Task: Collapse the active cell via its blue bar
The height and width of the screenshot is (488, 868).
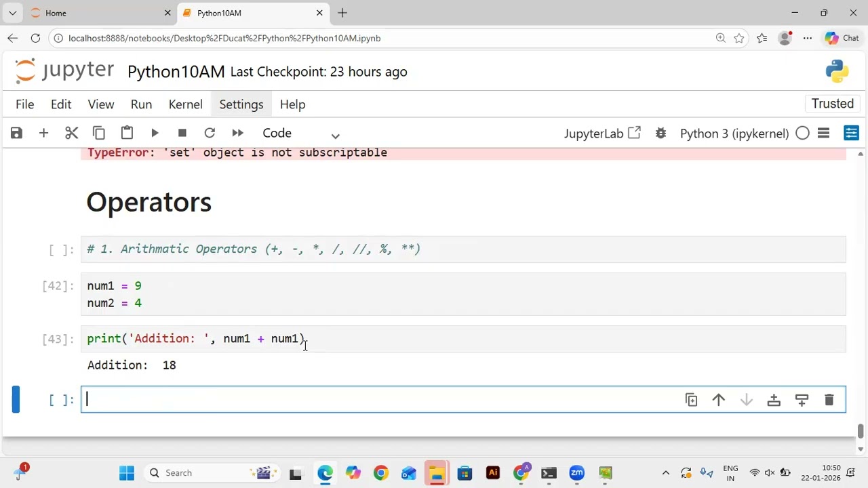Action: click(x=16, y=399)
